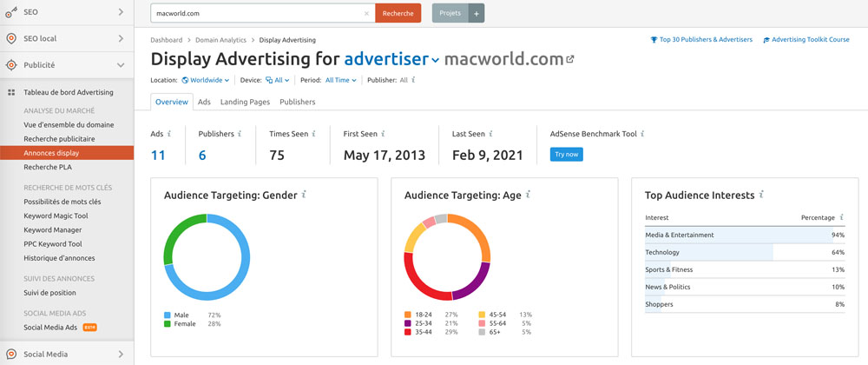Image resolution: width=868 pixels, height=365 pixels.
Task: Click the 18-24 orange legend swatch
Action: click(x=408, y=315)
